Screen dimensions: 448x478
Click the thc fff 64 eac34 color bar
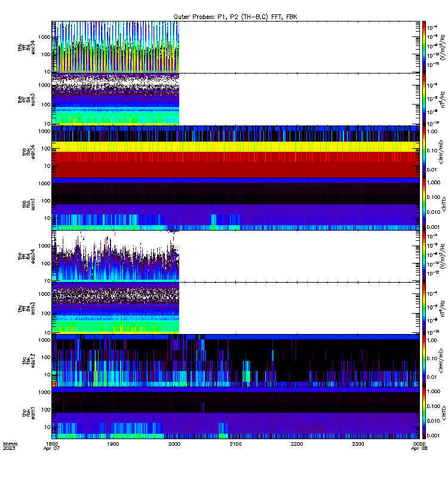point(424,256)
